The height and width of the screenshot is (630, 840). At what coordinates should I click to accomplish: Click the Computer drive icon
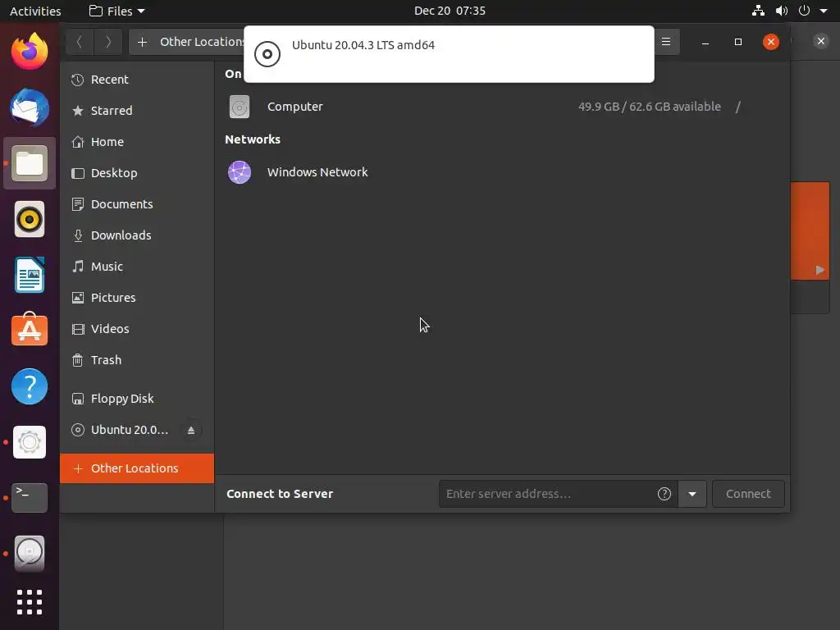[240, 107]
